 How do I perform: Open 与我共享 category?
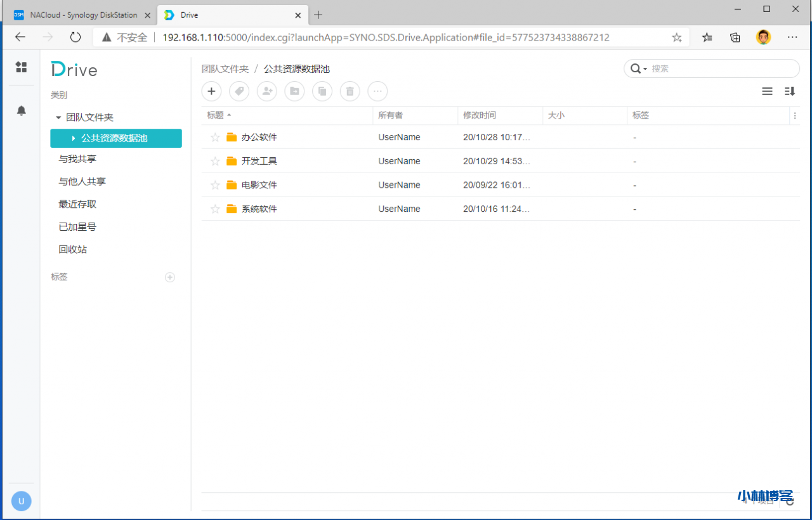[77, 159]
